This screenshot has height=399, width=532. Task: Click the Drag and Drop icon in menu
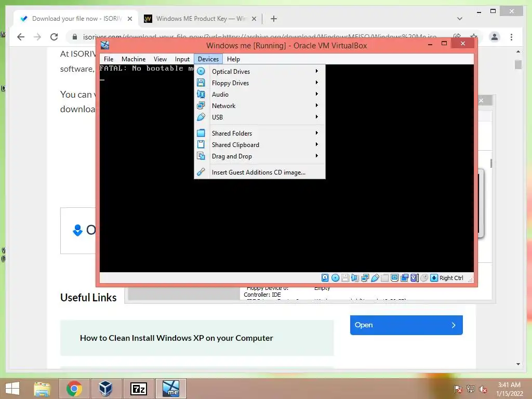click(201, 156)
